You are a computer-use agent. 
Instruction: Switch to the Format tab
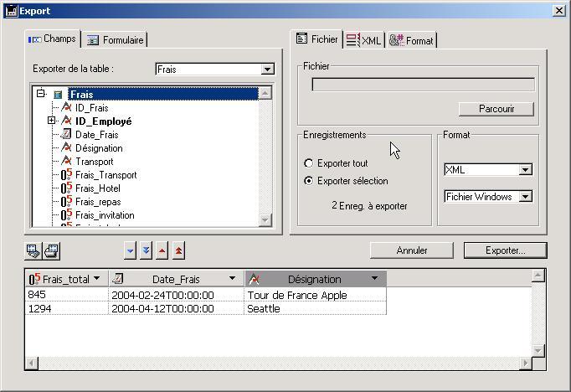click(x=411, y=40)
